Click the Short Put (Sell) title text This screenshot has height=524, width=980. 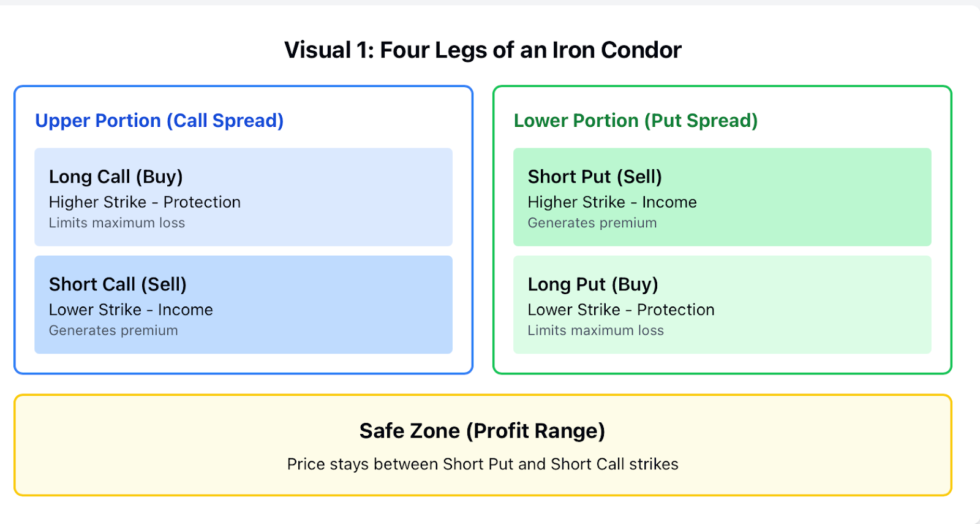point(595,177)
